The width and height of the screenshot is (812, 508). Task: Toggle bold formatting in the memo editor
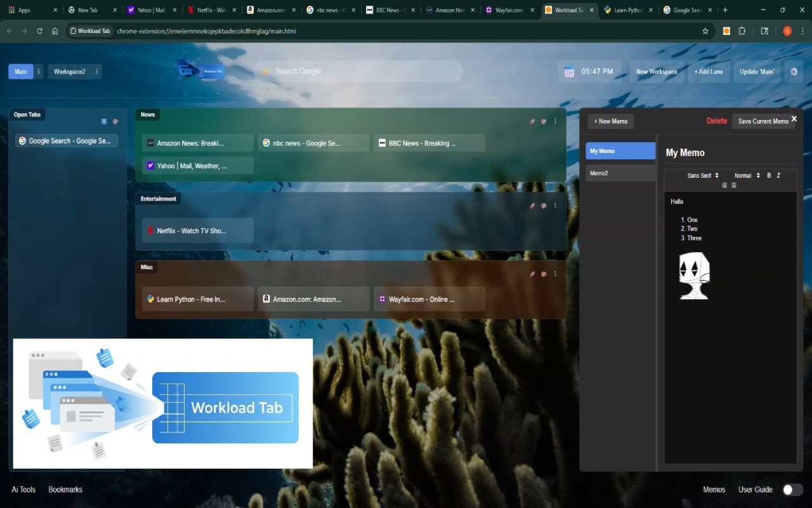click(x=769, y=176)
